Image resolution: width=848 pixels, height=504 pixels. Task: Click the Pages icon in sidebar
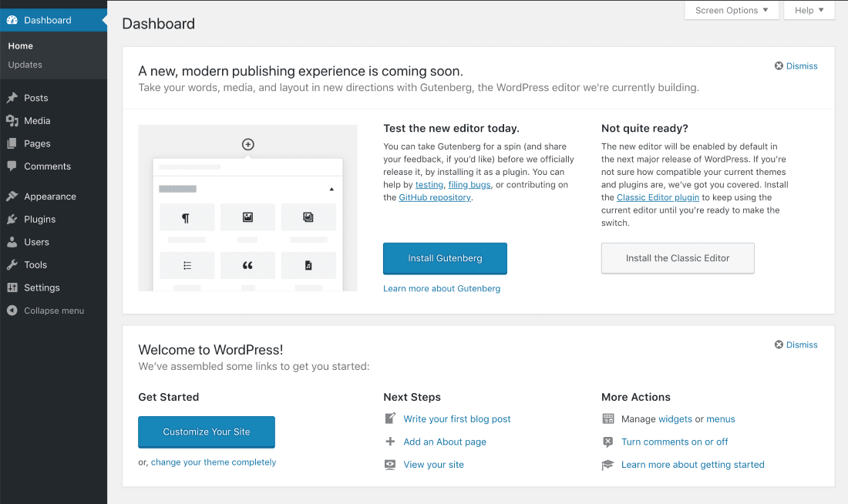point(12,143)
